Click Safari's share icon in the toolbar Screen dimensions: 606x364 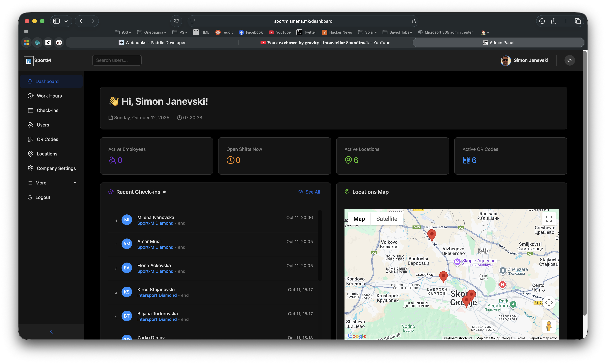[554, 21]
